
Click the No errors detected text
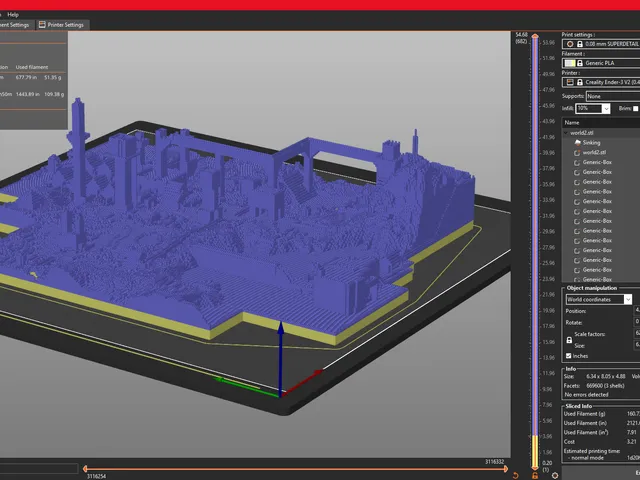[x=587, y=395]
